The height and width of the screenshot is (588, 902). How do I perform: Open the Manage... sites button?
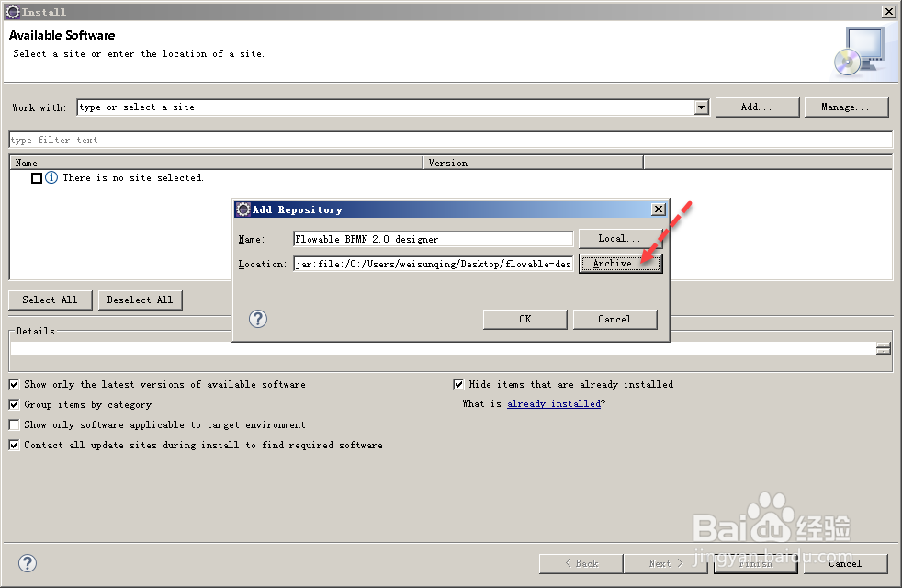pos(846,107)
